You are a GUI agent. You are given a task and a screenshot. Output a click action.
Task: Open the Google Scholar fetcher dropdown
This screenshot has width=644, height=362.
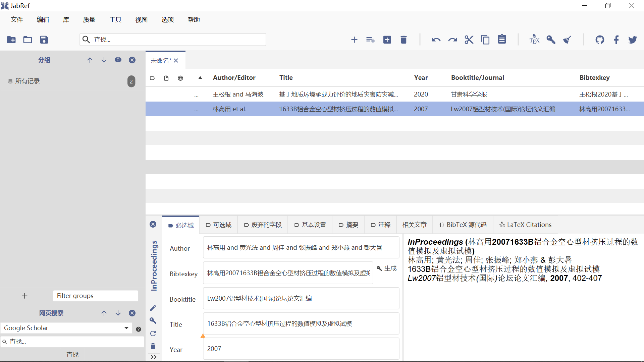point(126,328)
